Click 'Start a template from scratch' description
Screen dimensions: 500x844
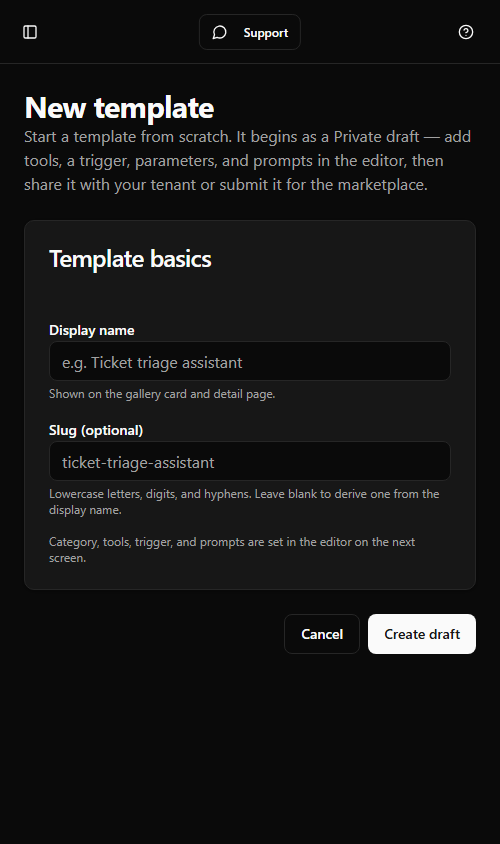(x=248, y=160)
